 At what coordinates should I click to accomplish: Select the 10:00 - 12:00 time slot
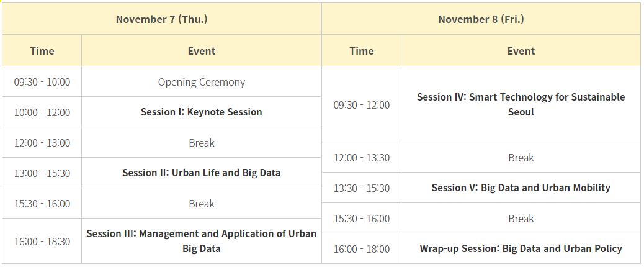pos(42,112)
